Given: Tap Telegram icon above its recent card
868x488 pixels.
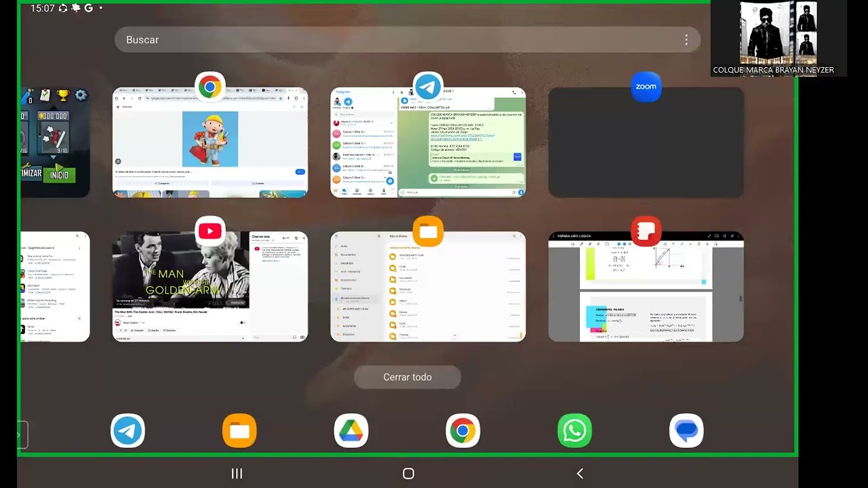Looking at the screenshot, I should (x=428, y=87).
